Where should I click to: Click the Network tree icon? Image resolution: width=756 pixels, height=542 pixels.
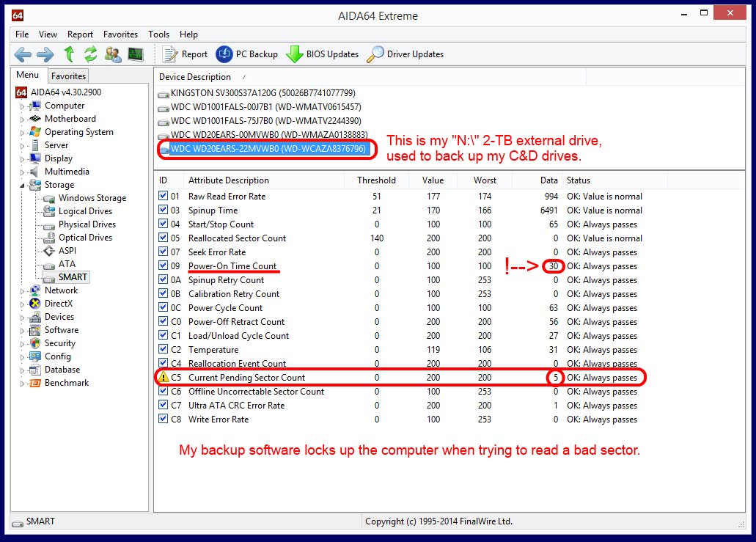[35, 290]
